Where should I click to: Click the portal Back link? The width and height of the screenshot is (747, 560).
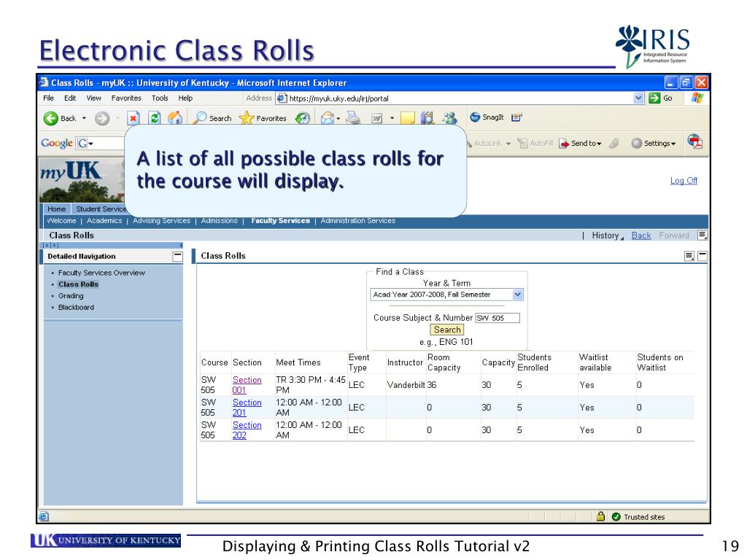coord(641,236)
